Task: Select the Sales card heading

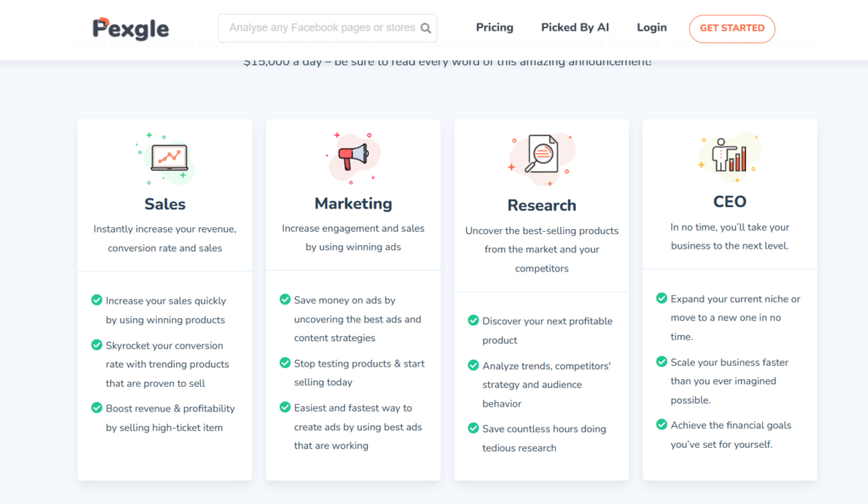Action: [164, 204]
